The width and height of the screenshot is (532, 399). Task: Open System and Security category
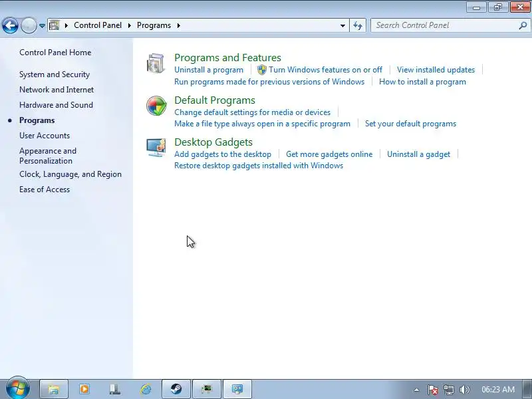tap(55, 74)
